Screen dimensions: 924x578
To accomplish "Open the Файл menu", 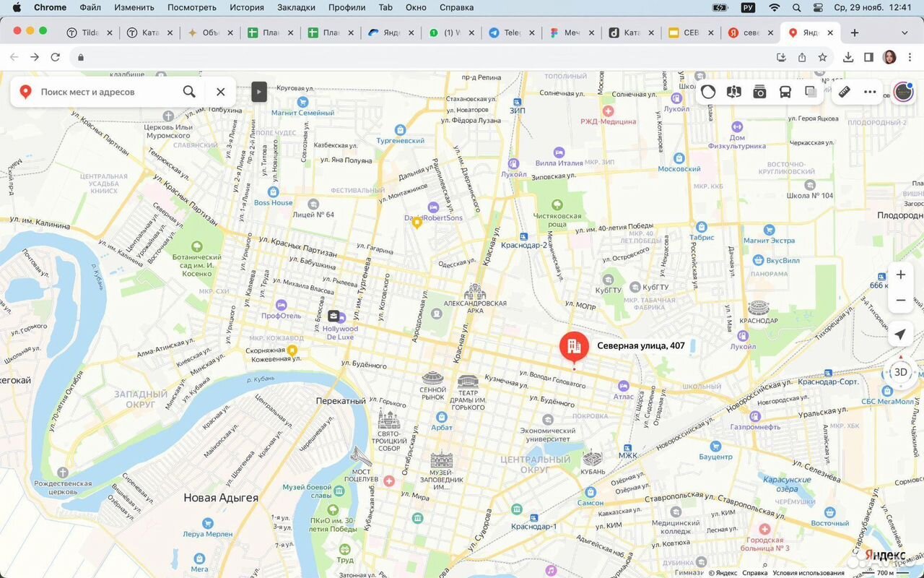I will coord(90,7).
